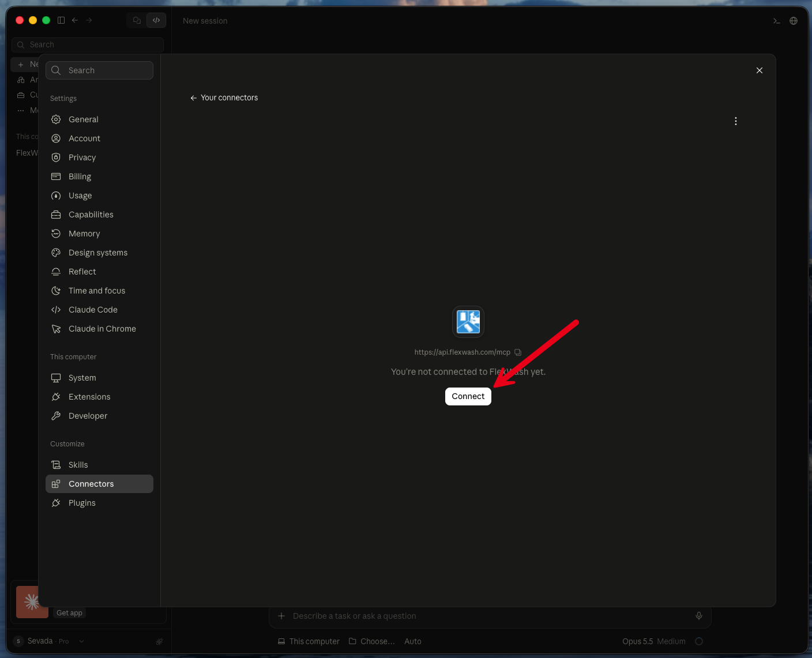Open Design systems settings
The height and width of the screenshot is (658, 812).
[99, 253]
